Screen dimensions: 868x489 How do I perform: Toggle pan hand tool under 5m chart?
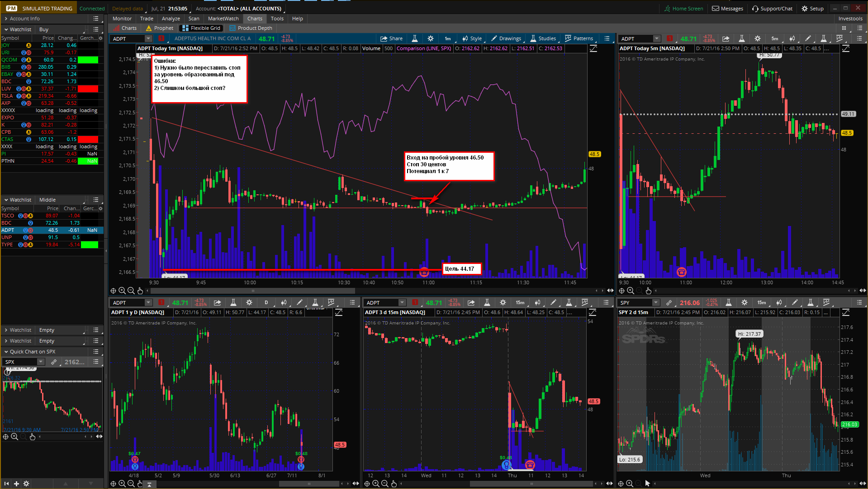pos(648,291)
